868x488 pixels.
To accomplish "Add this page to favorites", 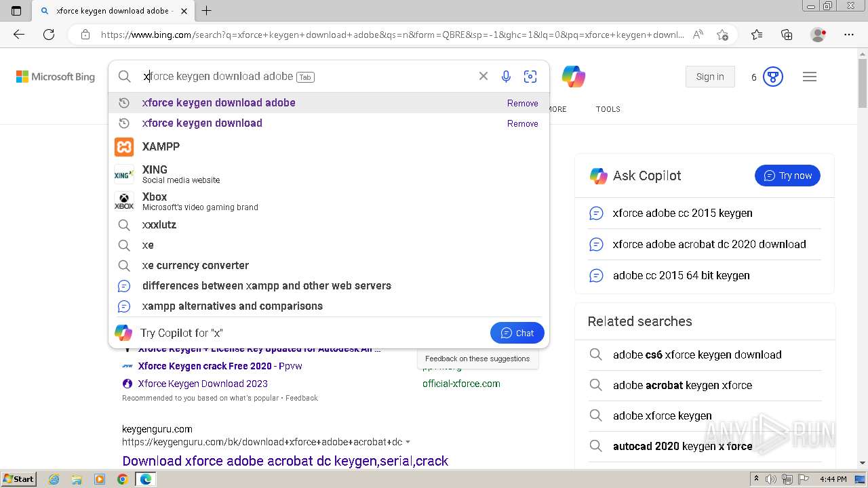I will [x=722, y=35].
